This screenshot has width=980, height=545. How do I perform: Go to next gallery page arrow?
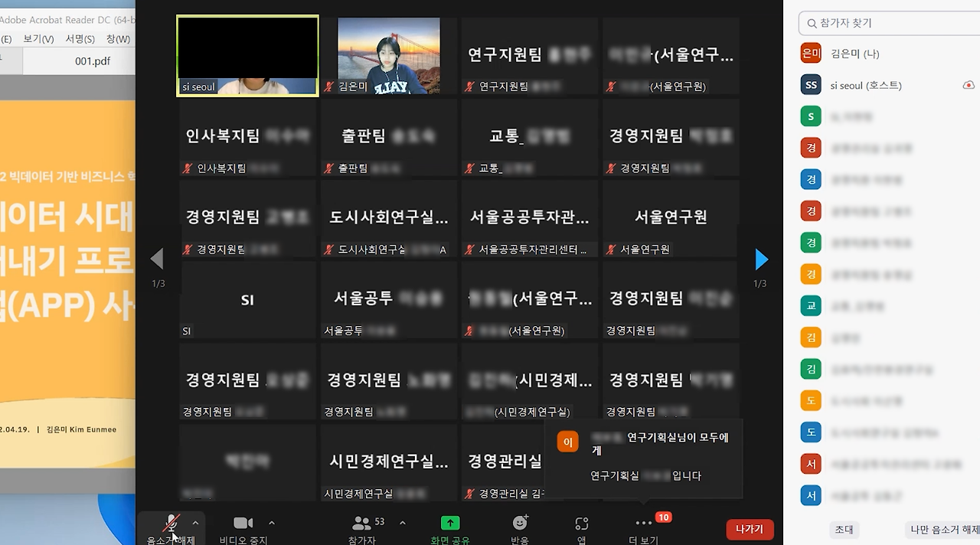[761, 259]
